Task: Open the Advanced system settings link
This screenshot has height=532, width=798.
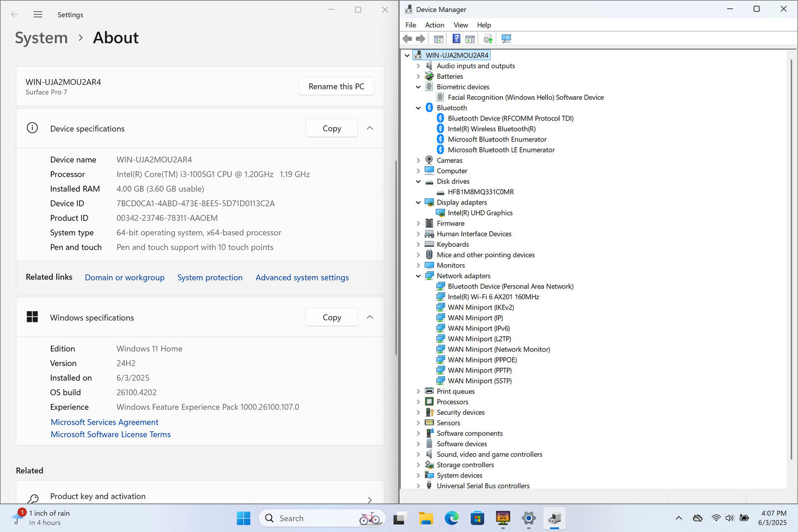Action: (302, 278)
